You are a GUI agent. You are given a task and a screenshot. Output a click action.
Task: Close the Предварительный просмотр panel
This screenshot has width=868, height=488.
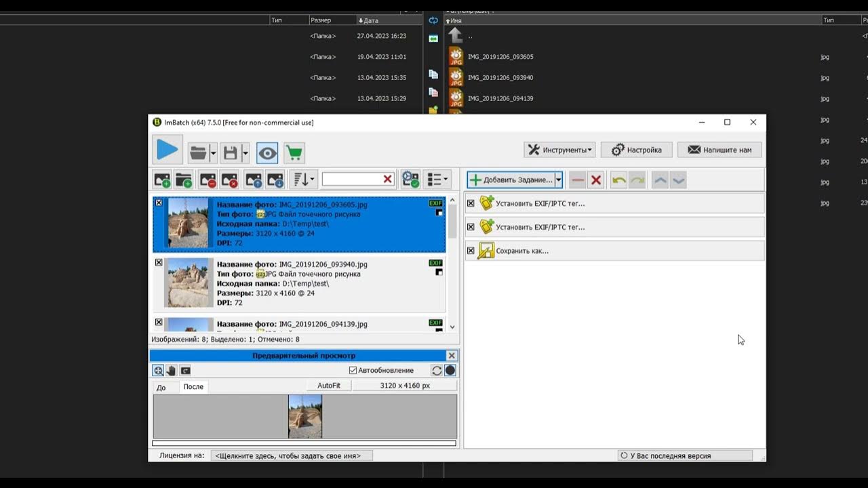pos(452,356)
